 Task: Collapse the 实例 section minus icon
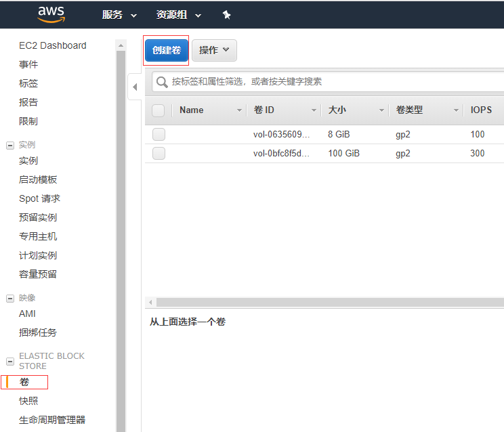(x=9, y=145)
